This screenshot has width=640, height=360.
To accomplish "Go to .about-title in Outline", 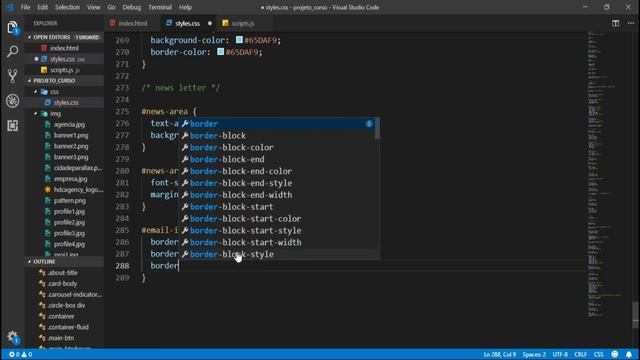I will 64,273.
